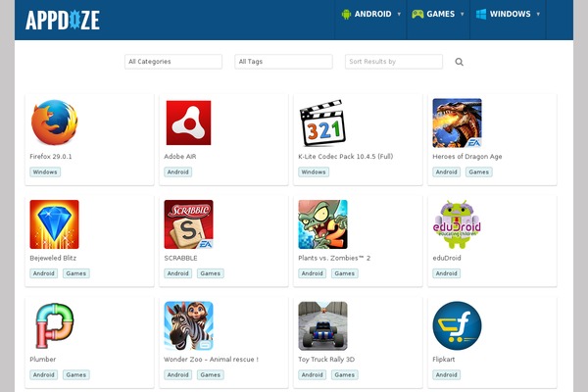Click the Windows tag under K-Lite Codec Pack
The height and width of the screenshot is (392, 588).
click(314, 172)
